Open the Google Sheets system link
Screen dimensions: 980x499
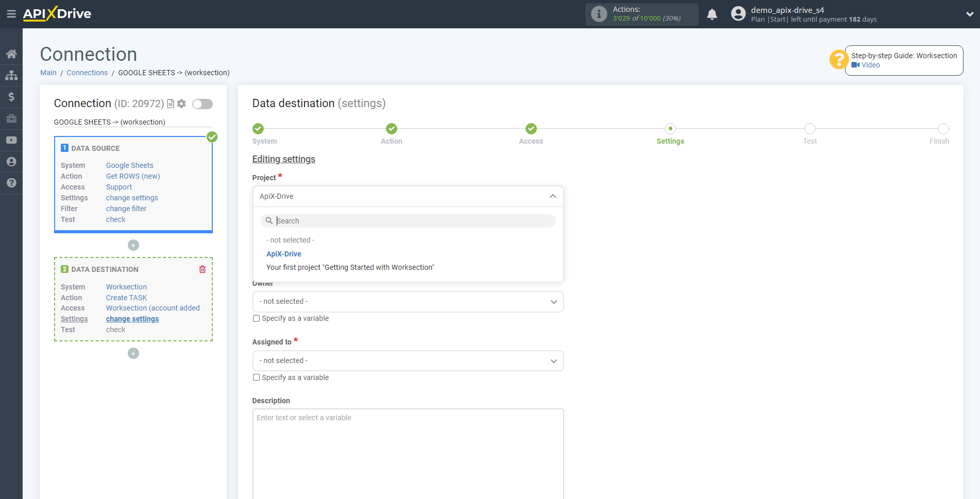click(x=130, y=165)
